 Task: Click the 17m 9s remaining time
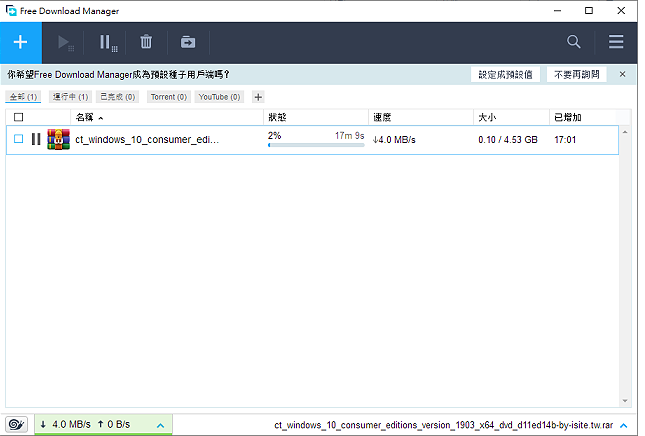[x=349, y=135]
